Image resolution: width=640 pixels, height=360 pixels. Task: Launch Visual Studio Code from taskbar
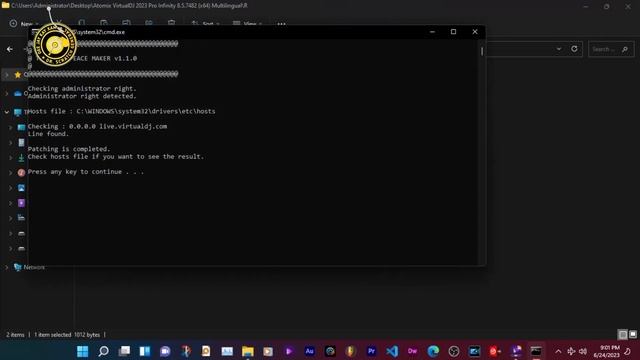coord(392,351)
